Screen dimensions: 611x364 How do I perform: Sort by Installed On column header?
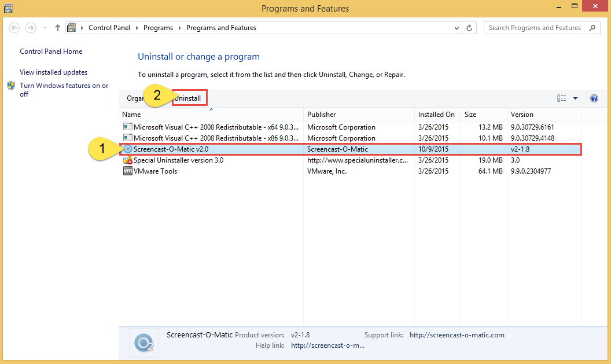click(x=437, y=115)
